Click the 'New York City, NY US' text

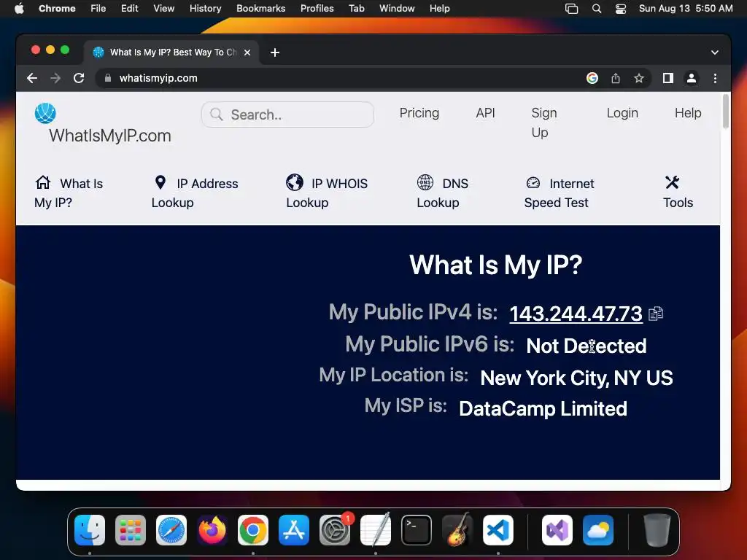click(576, 378)
